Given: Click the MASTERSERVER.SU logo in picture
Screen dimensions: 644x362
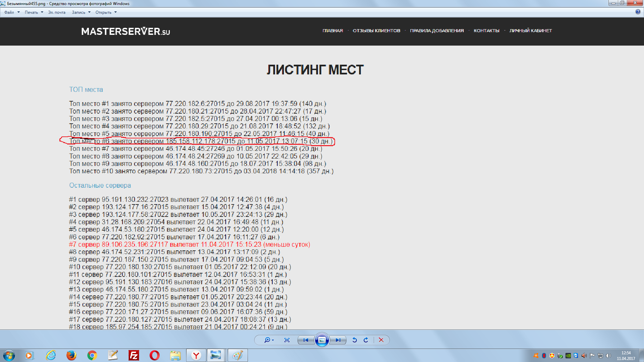Looking at the screenshot, I should (x=125, y=32).
